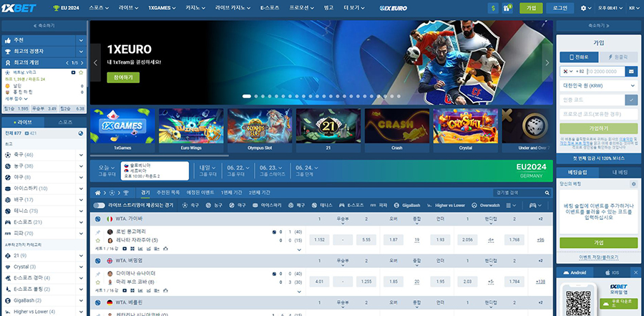Click the phone number input field

point(606,71)
